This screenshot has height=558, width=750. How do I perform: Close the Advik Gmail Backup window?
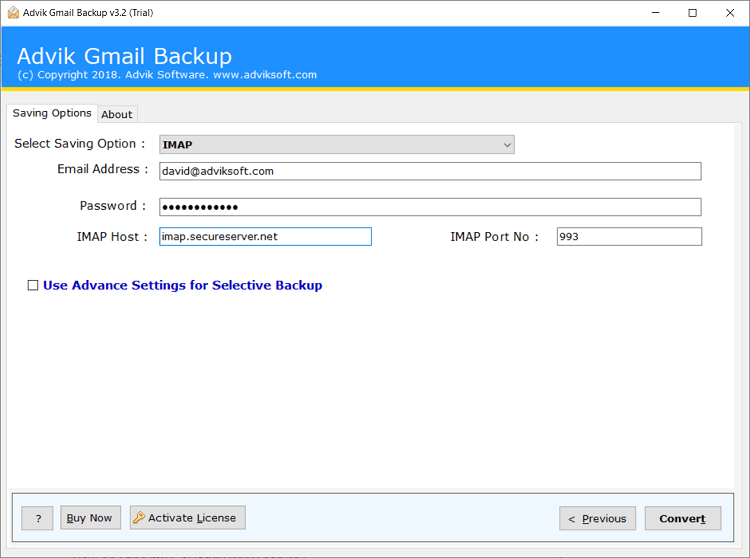coord(730,13)
